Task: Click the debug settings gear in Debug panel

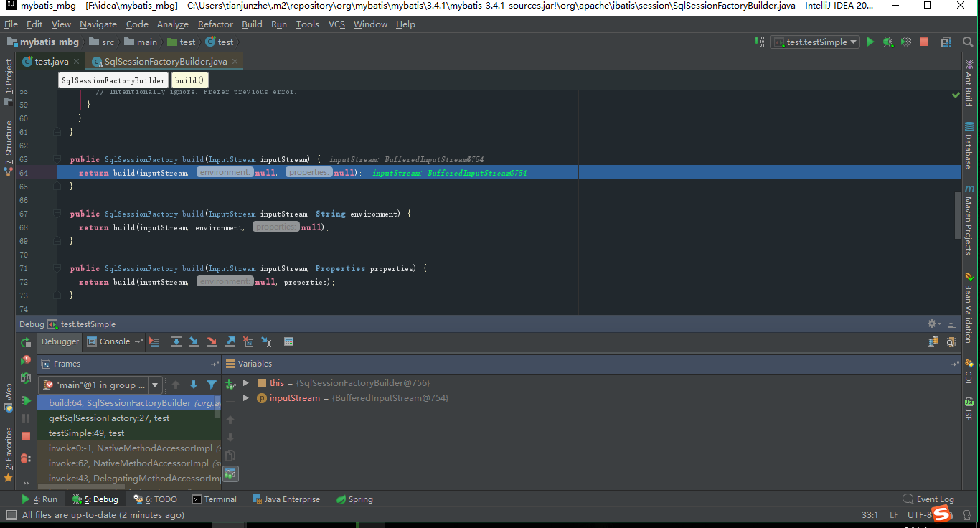Action: coord(930,324)
